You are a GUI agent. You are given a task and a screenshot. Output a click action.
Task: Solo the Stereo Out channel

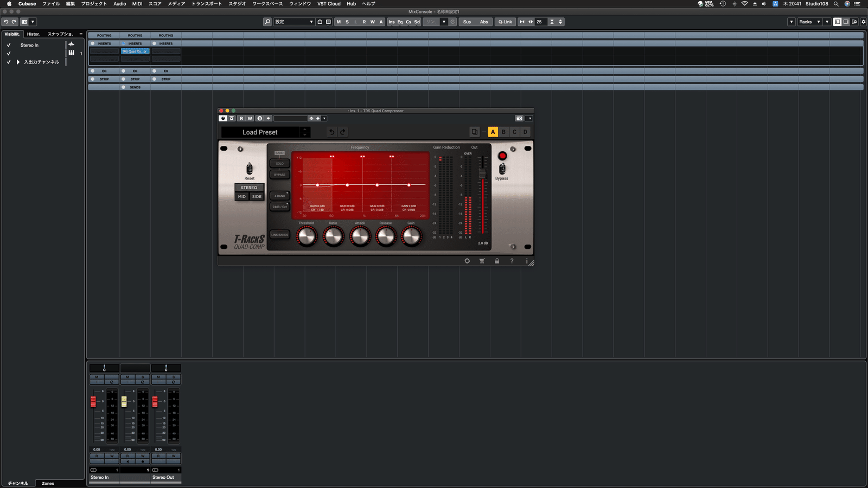tap(174, 377)
